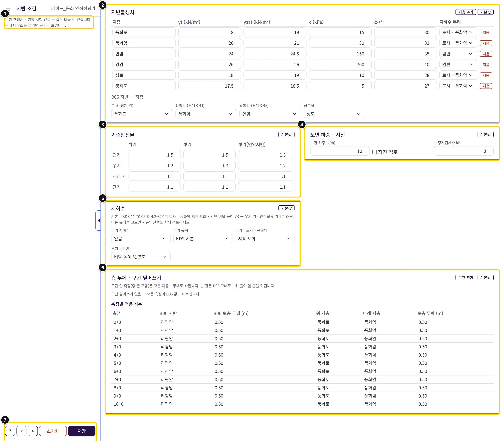
Task: Edit 건기 깎기 safety factor field
Action: 155,155
